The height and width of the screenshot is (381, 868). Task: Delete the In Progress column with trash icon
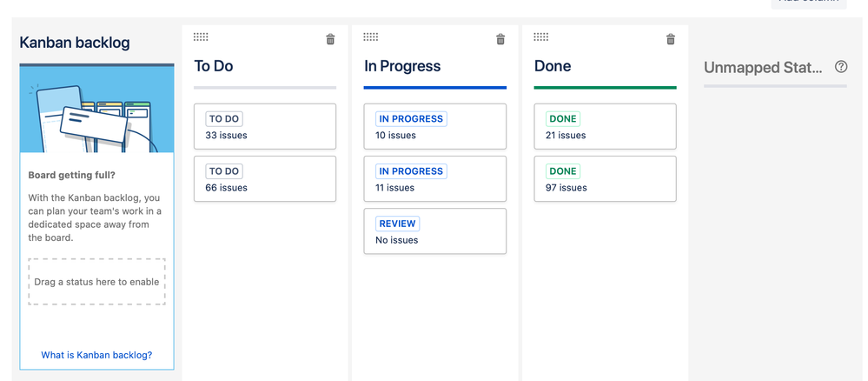click(500, 39)
